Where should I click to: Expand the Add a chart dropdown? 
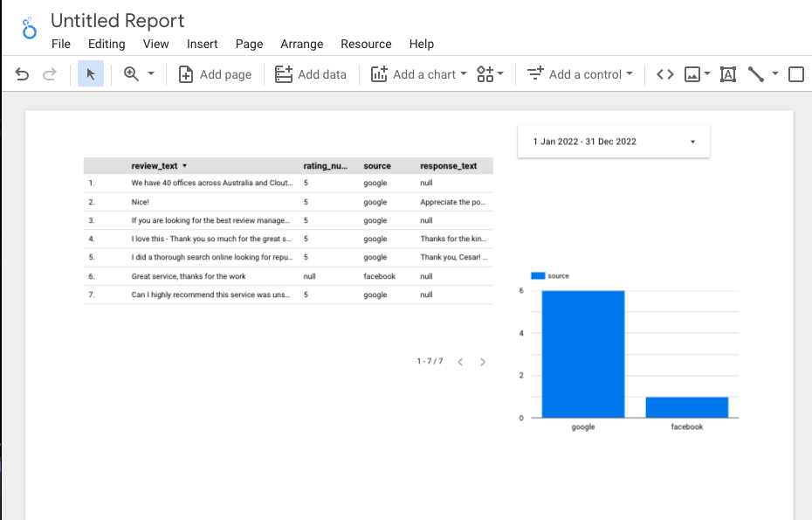[418, 74]
